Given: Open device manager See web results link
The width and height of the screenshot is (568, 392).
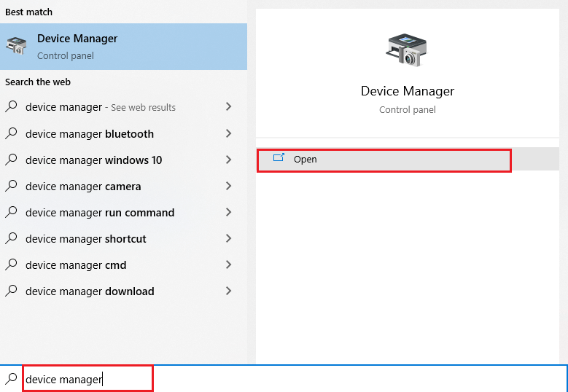Looking at the screenshot, I should [x=123, y=107].
